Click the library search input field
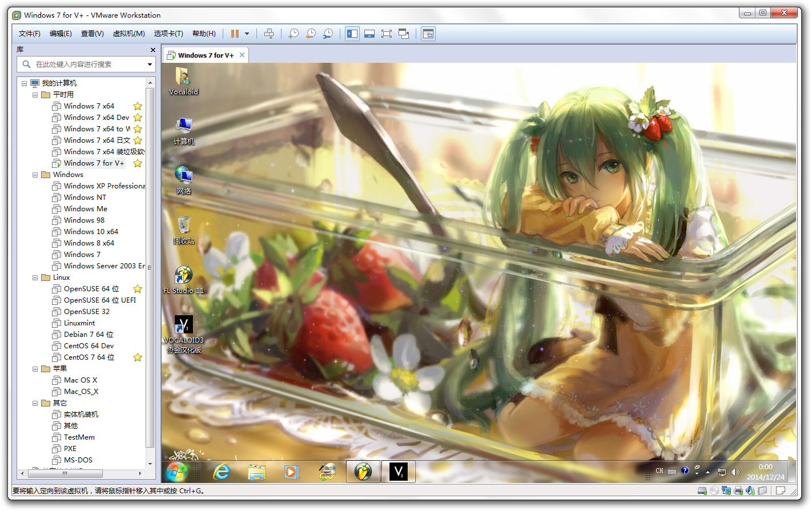This screenshot has width=812, height=511. tap(87, 65)
